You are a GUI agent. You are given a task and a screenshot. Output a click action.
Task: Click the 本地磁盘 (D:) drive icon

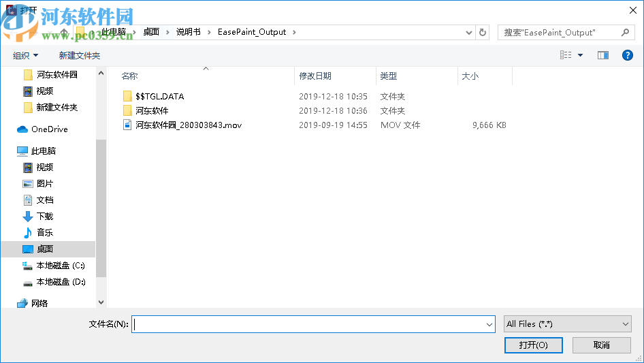27,283
